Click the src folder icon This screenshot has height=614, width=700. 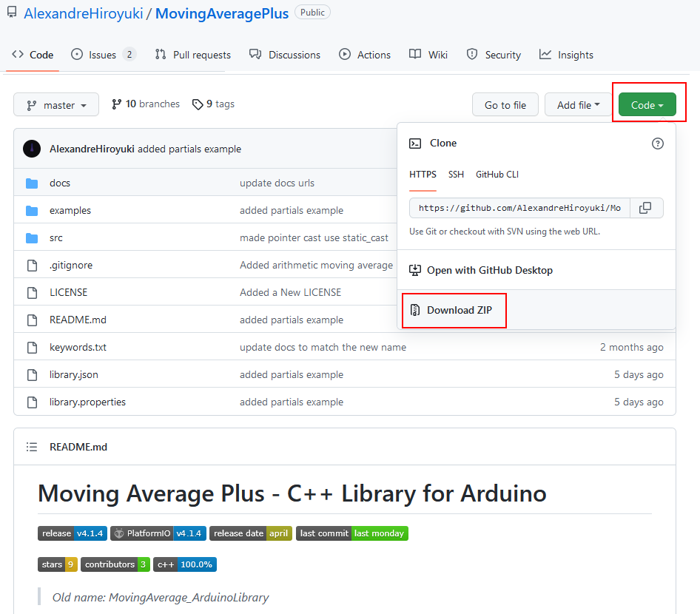32,238
